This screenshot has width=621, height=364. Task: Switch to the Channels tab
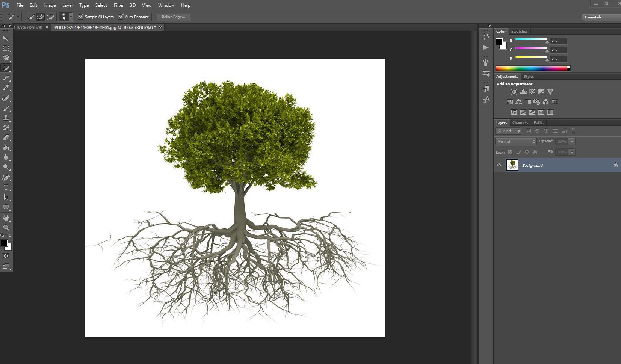(520, 122)
